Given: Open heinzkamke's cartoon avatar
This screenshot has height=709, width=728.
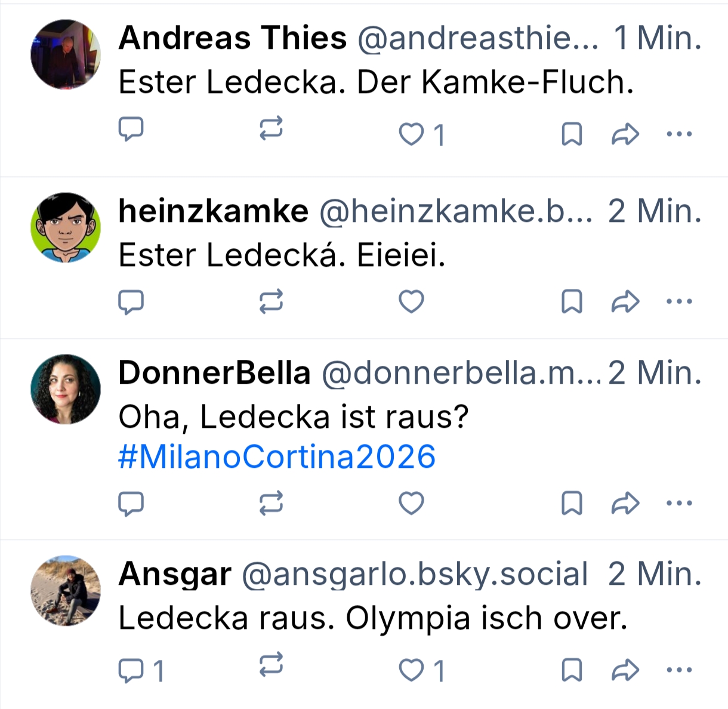Looking at the screenshot, I should coord(66,227).
